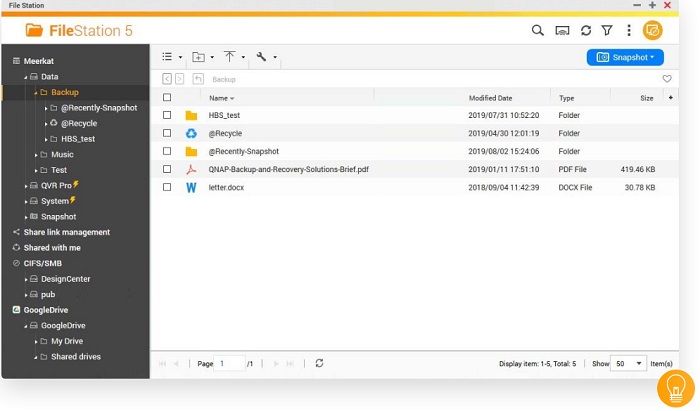Open Share link management
Viewport: 700px width, 411px height.
pyautogui.click(x=67, y=232)
